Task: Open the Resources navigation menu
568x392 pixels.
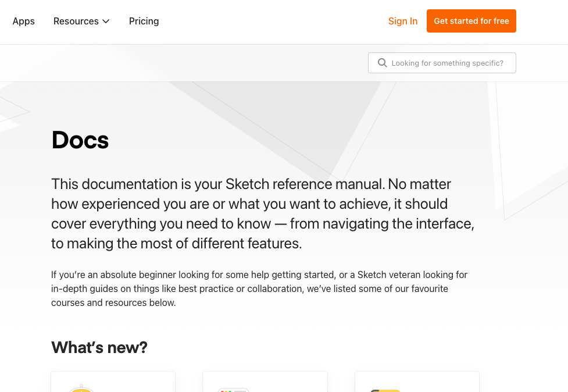Action: pyautogui.click(x=76, y=21)
